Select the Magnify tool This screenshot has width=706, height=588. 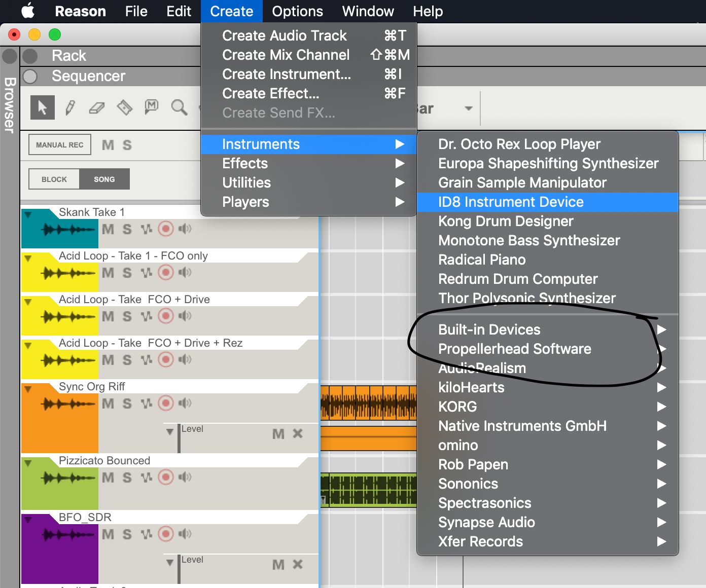[179, 107]
